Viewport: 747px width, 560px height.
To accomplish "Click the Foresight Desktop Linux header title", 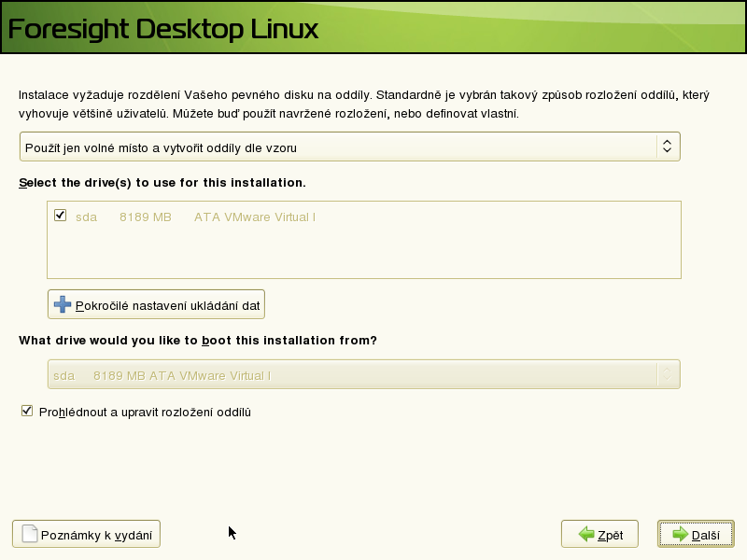I will pos(163,28).
